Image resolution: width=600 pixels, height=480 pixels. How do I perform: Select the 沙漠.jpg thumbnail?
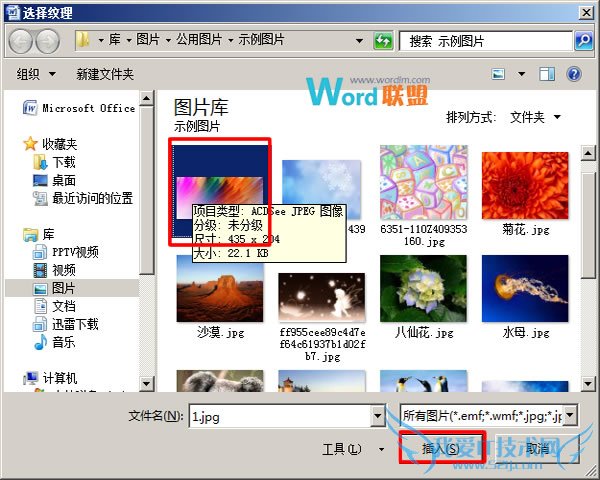pos(220,288)
